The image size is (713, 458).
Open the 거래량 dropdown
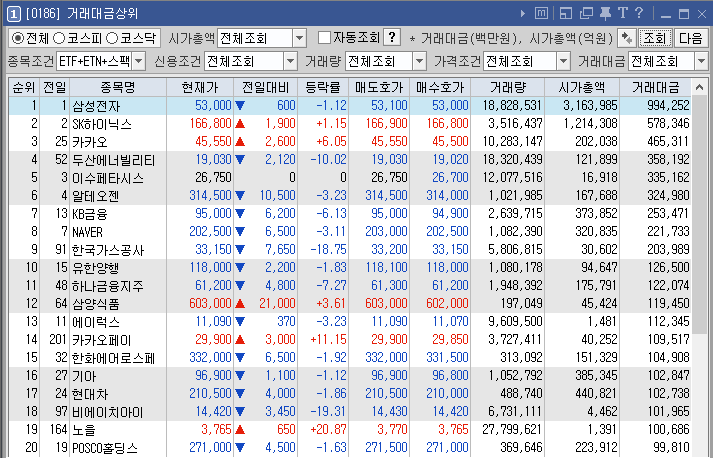[x=419, y=61]
